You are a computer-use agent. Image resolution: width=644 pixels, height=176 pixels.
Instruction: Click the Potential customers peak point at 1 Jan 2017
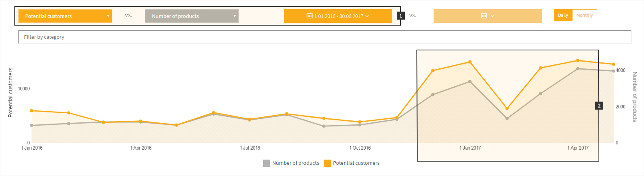click(470, 62)
